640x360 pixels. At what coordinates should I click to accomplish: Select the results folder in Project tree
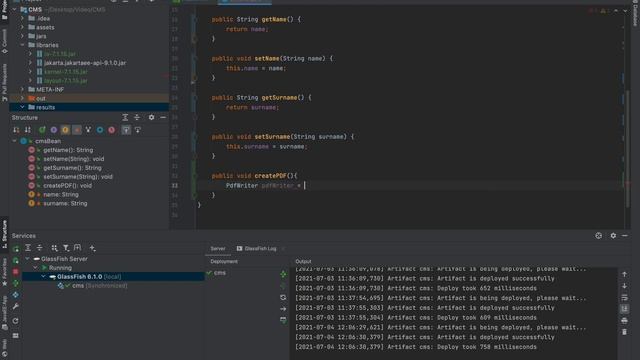pos(89,107)
